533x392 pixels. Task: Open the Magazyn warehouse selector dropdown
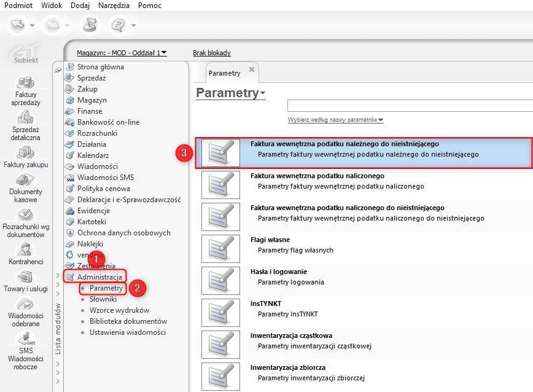tap(122, 53)
